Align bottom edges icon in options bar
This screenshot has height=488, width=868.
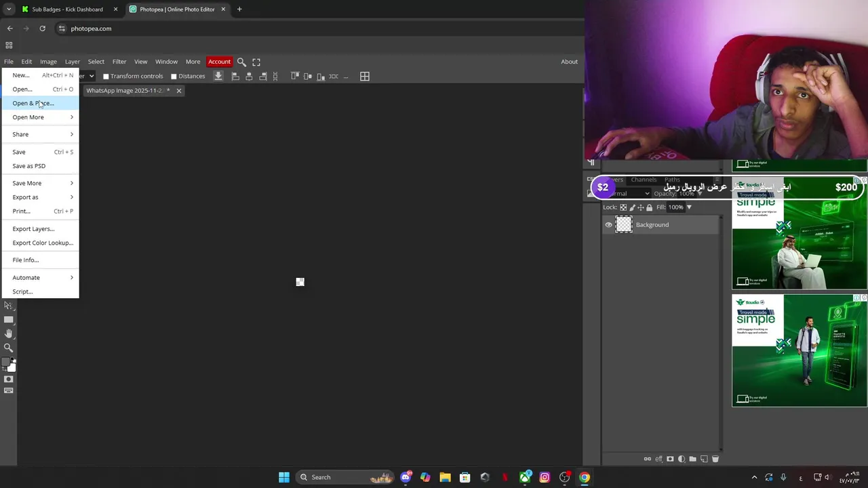point(321,77)
